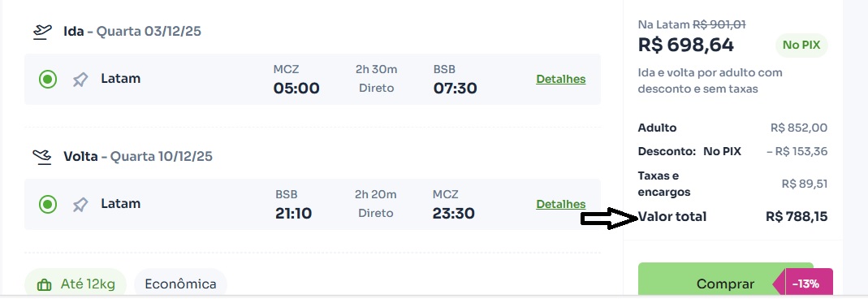Viewport: 868px width, 299px height.
Task: Click the No PIX green badge
Action: click(x=801, y=45)
